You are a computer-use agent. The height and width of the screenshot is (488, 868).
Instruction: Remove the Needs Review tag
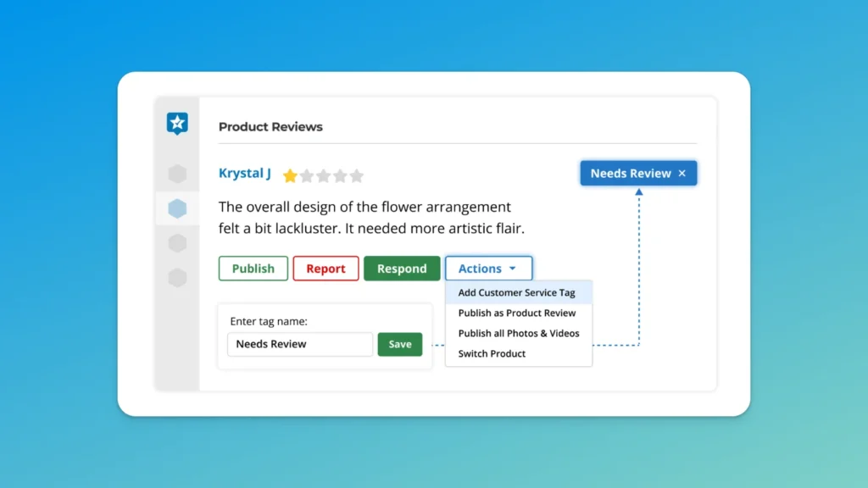pos(682,173)
